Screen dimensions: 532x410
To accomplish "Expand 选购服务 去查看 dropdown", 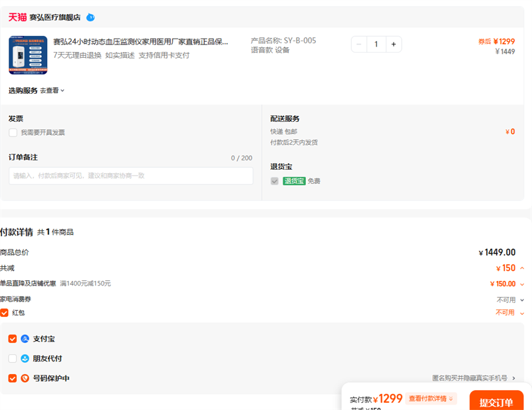I will pos(53,91).
